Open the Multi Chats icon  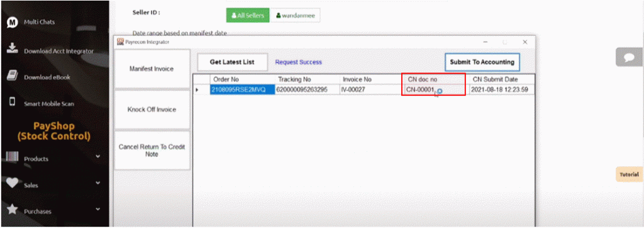tap(13, 22)
